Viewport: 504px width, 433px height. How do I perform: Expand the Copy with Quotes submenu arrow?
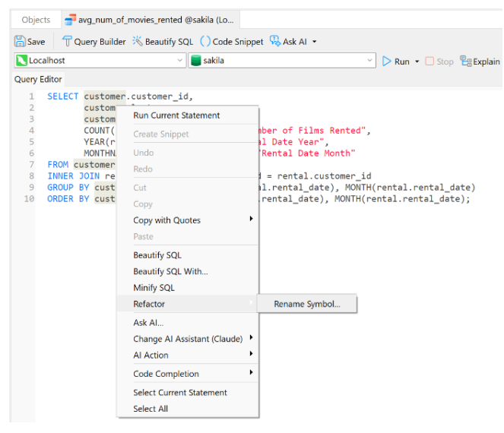[x=252, y=219]
